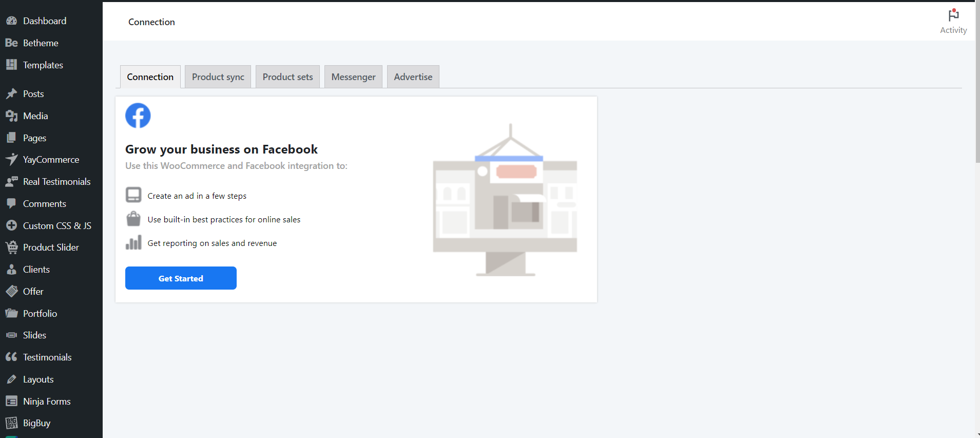
Task: Click the BigBuy logo icon
Action: 11,423
